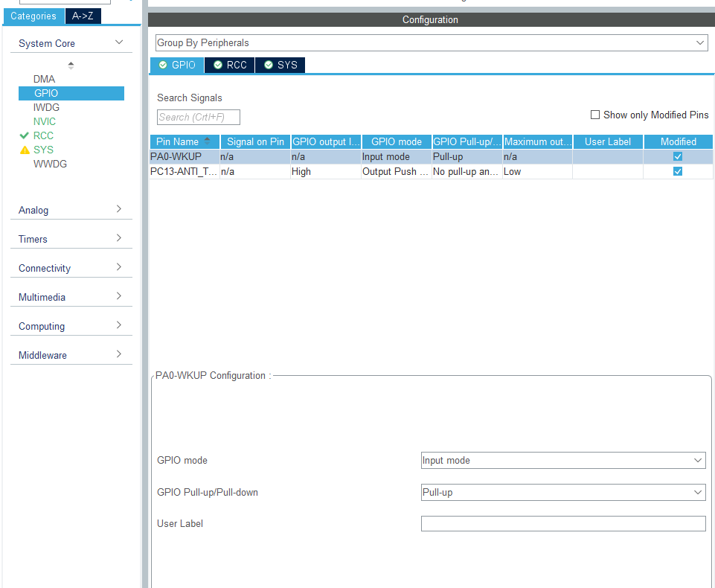Image resolution: width=715 pixels, height=588 pixels.
Task: Enable Show only Modified Pins checkbox
Action: 595,115
